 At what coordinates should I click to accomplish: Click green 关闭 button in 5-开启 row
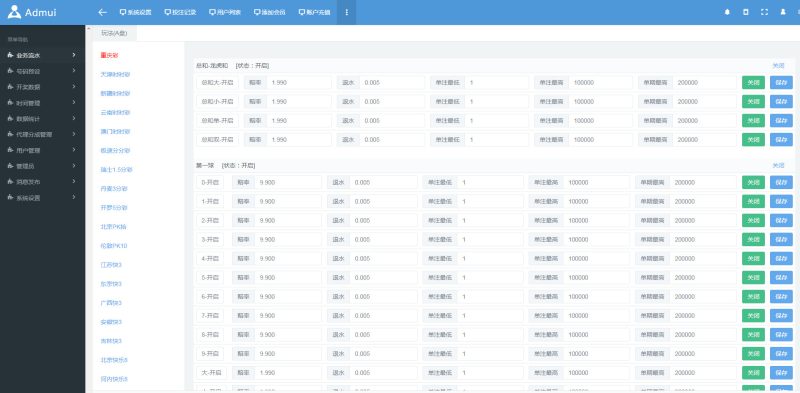[753, 278]
